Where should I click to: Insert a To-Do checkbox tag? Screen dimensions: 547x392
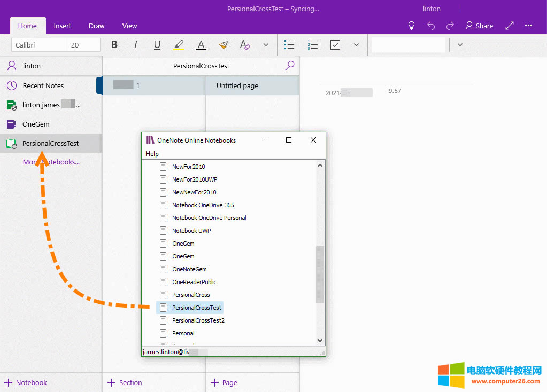click(x=335, y=45)
